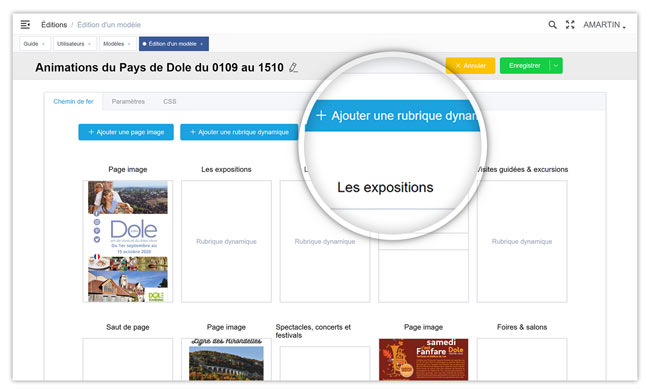This screenshot has height=390, width=650.
Task: Select the Dole cover page image thumbnail
Action: pos(128,241)
